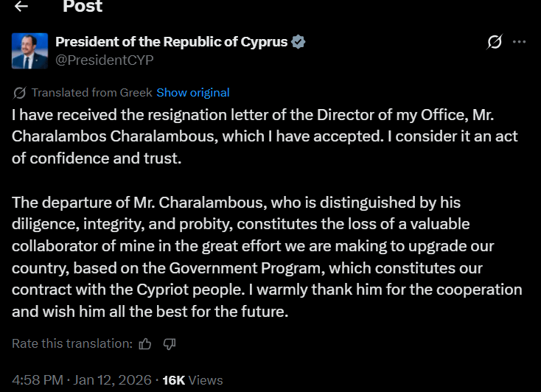The image size is (541, 392).
Task: Click the translation icon beside 'Translated from Greek'
Action: coord(20,93)
